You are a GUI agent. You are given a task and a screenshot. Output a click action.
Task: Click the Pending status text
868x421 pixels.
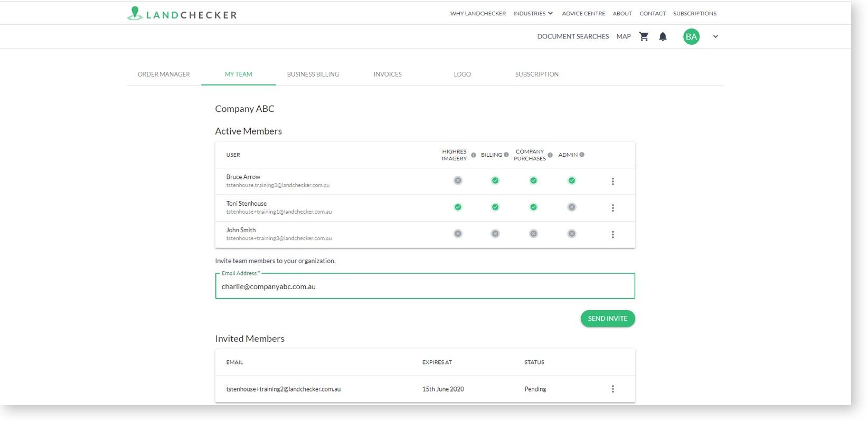(535, 389)
